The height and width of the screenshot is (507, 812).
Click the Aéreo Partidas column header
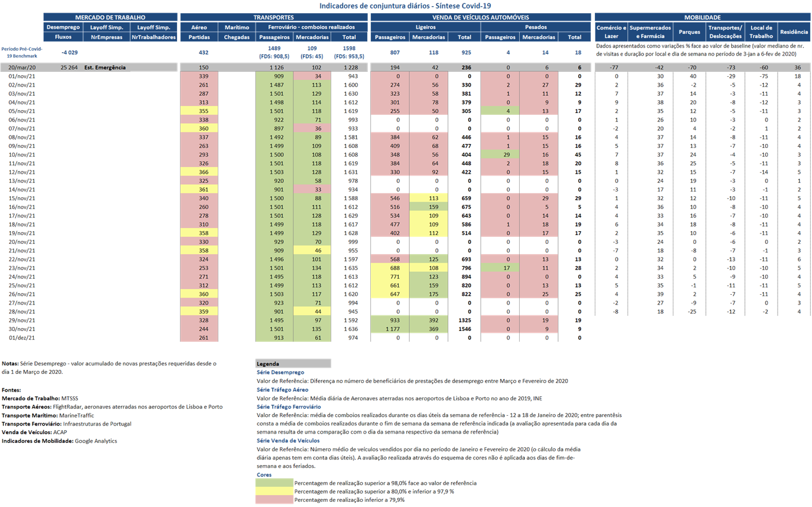pyautogui.click(x=199, y=32)
